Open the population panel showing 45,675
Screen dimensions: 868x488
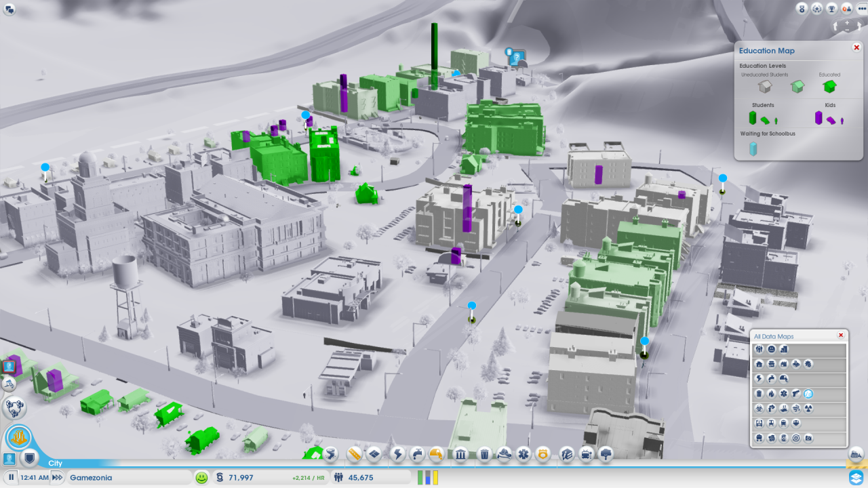371,478
